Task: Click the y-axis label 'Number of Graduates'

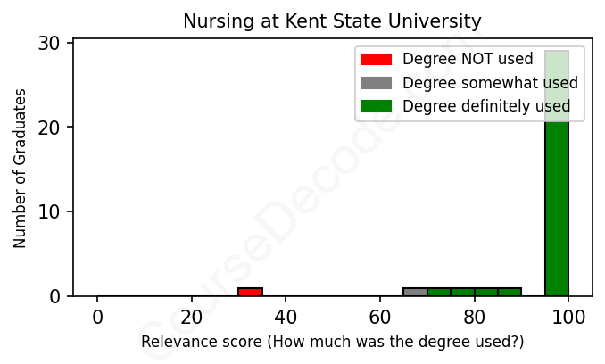Action: (x=20, y=169)
